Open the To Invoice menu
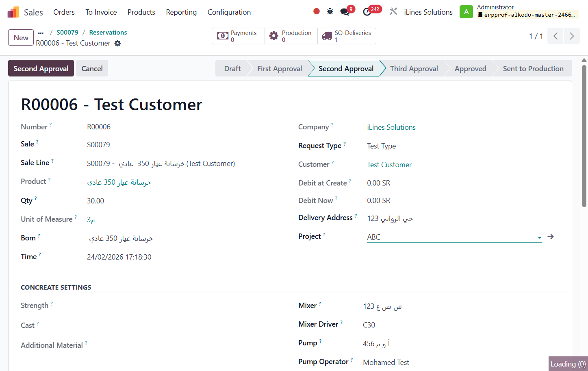Image resolution: width=588 pixels, height=371 pixels. tap(101, 12)
